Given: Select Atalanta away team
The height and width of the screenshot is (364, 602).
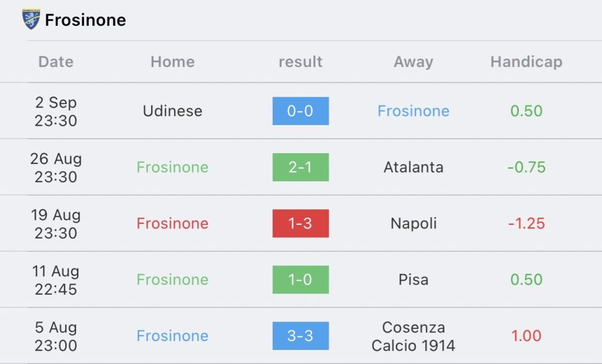Looking at the screenshot, I should 413,167.
